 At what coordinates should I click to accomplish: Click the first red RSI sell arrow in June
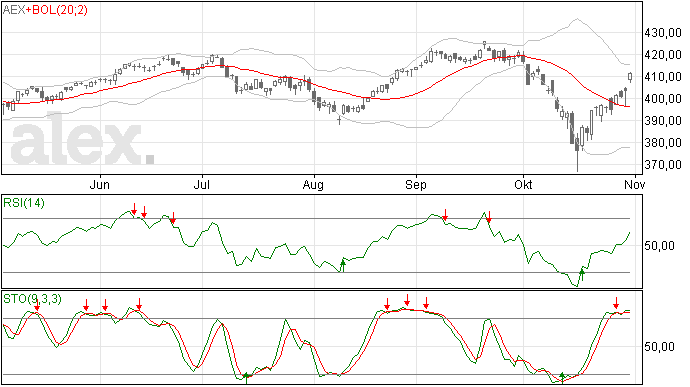(x=134, y=209)
